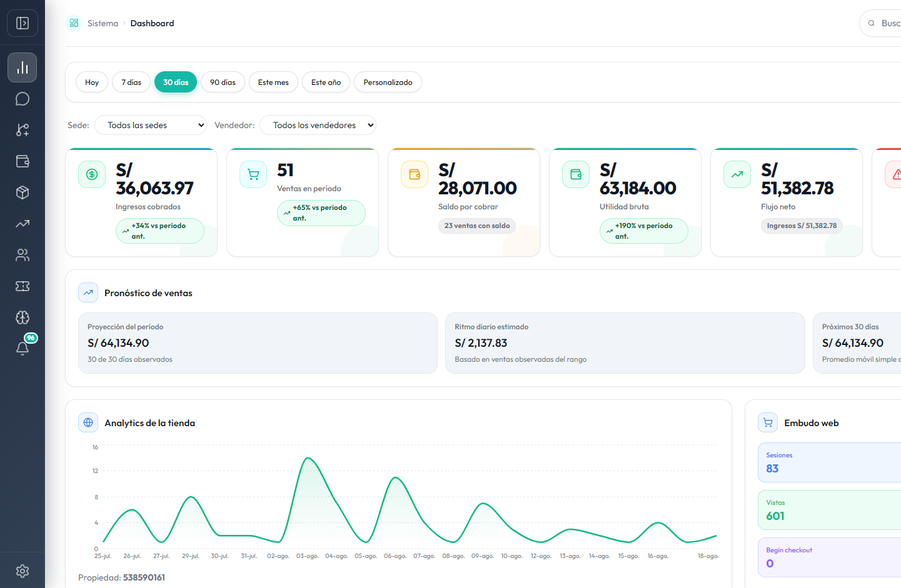Click the 03-ago. label on chart axis
901x588 pixels.
pyautogui.click(x=308, y=556)
